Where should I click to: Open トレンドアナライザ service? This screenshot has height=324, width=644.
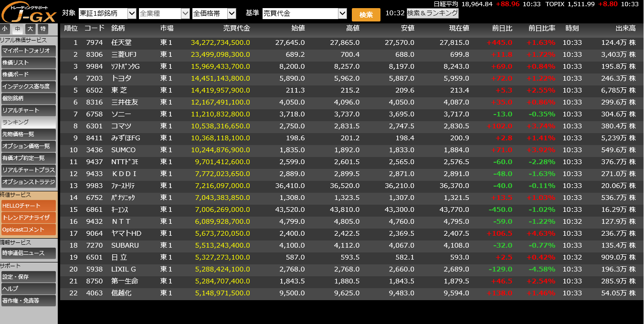click(x=28, y=218)
